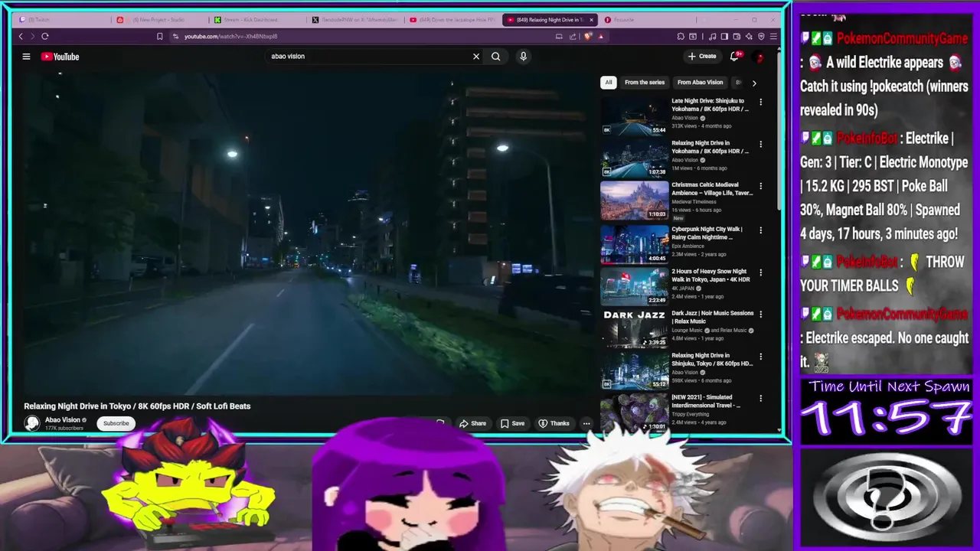
Task: Click the page vertical scrollbar
Action: click(x=779, y=130)
